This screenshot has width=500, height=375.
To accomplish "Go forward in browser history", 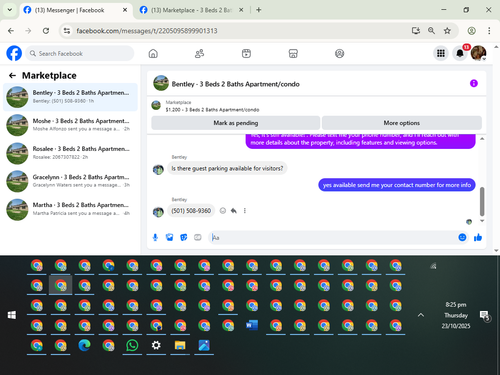I will [28, 31].
